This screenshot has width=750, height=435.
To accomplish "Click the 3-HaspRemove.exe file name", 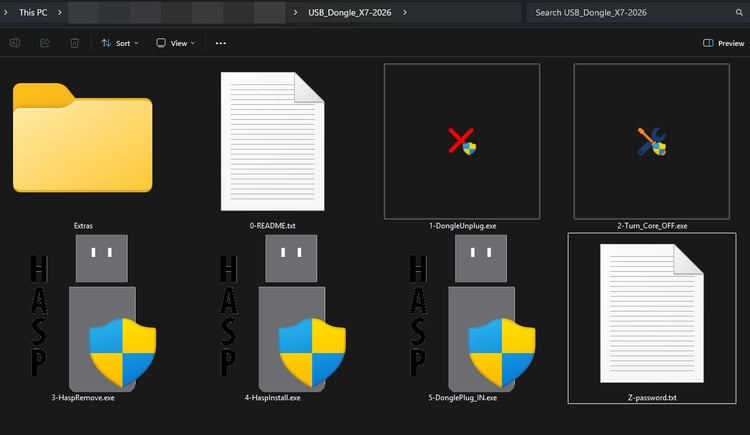I will click(x=83, y=398).
